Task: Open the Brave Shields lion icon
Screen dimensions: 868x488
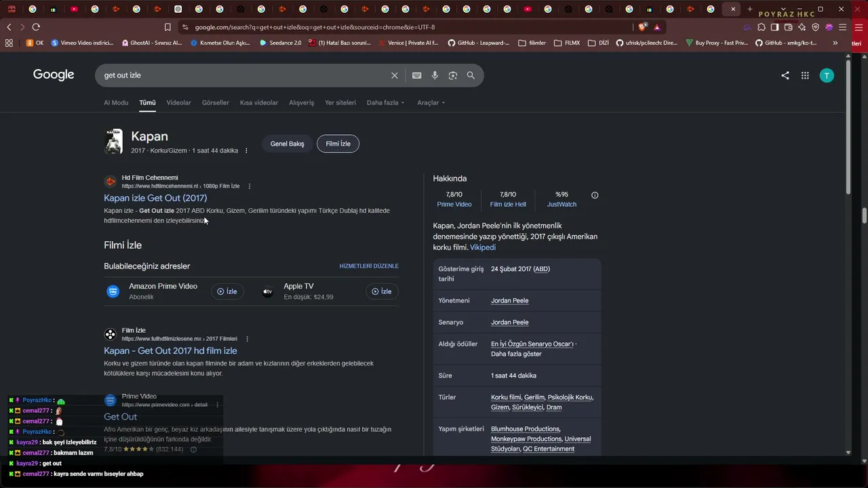Action: tap(642, 27)
